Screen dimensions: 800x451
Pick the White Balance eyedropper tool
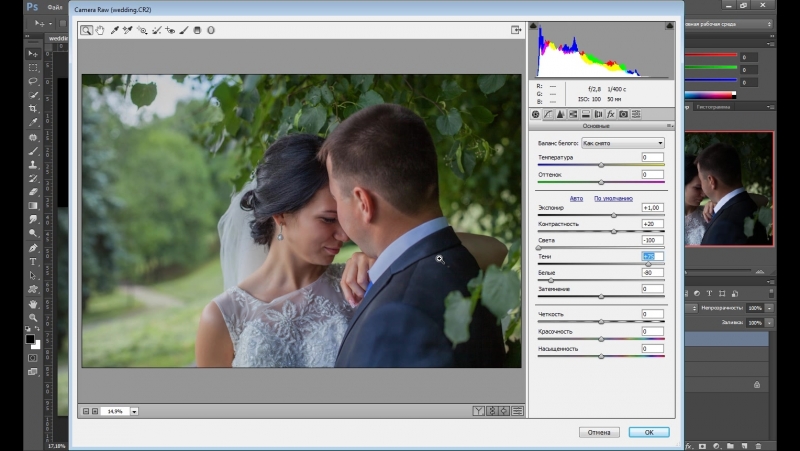(115, 30)
